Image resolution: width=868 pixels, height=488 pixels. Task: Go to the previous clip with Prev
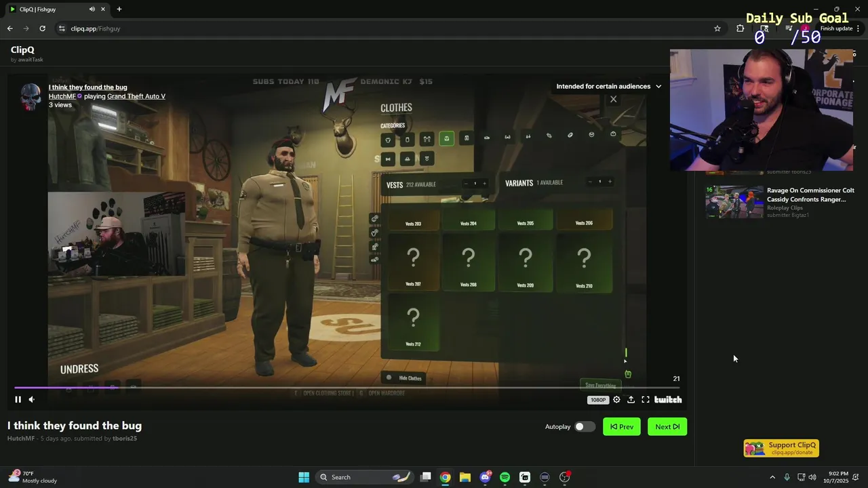point(622,426)
